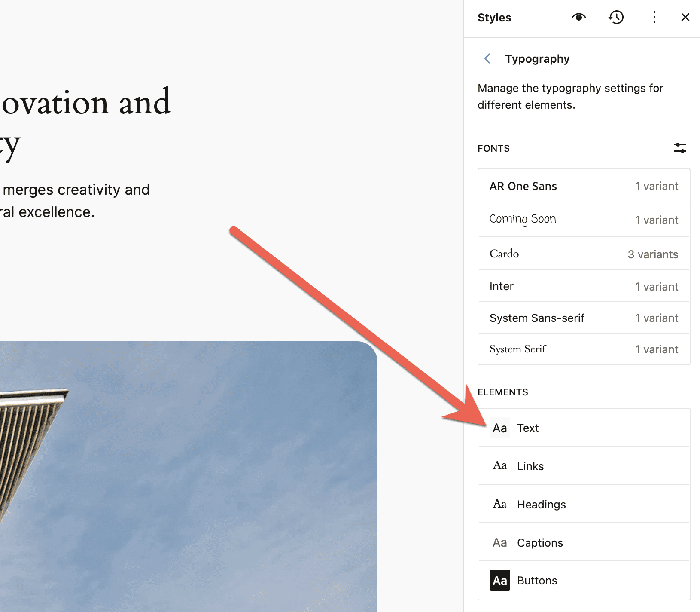This screenshot has width=700, height=612.
Task: Open Cardo font with 3 variants
Action: 584,254
